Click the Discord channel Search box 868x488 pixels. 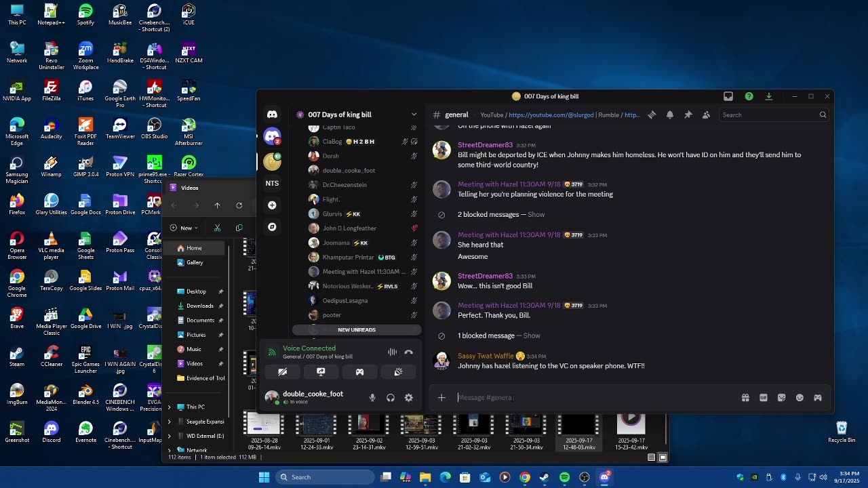774,115
